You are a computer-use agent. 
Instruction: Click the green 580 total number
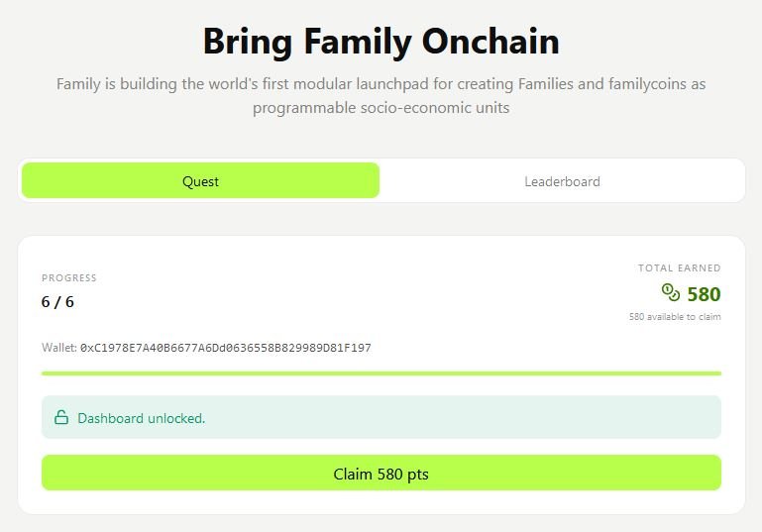pyautogui.click(x=704, y=294)
